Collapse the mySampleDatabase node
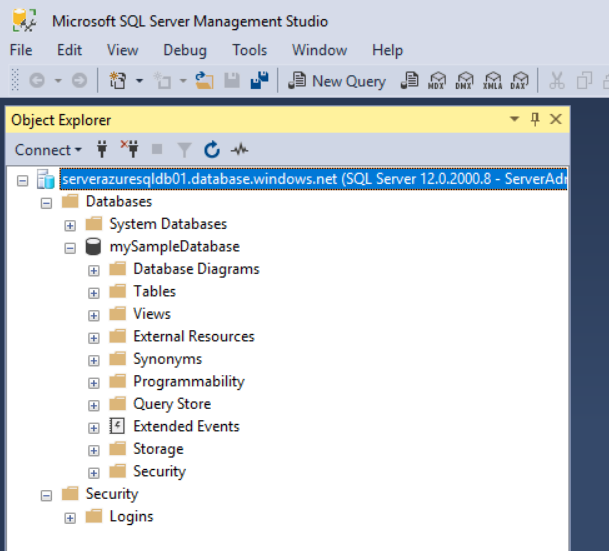Image resolution: width=609 pixels, height=551 pixels. pos(70,248)
